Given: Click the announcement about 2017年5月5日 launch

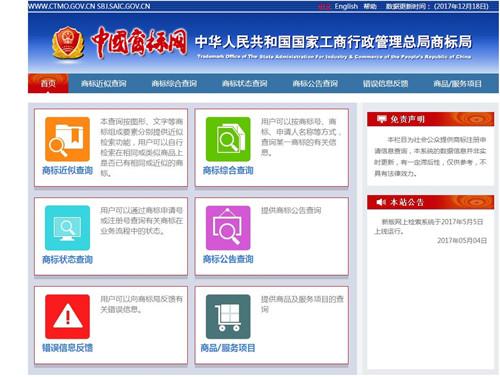Looking at the screenshot, I should coord(429,226).
